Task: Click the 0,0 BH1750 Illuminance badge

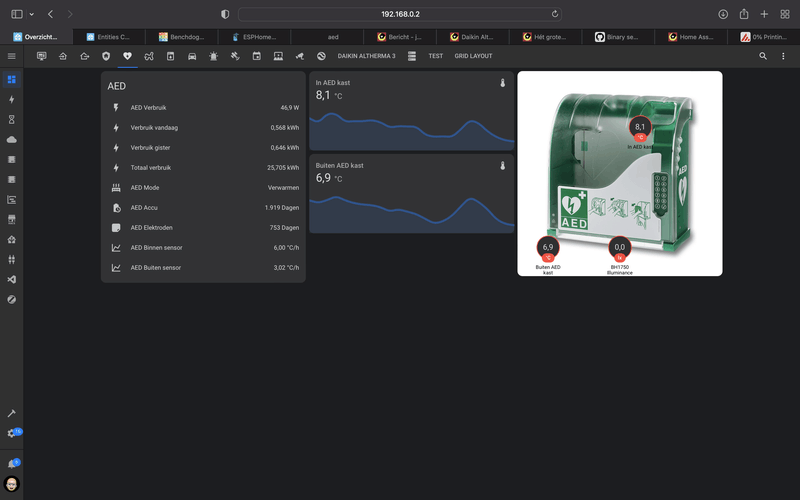Action: [x=619, y=249]
